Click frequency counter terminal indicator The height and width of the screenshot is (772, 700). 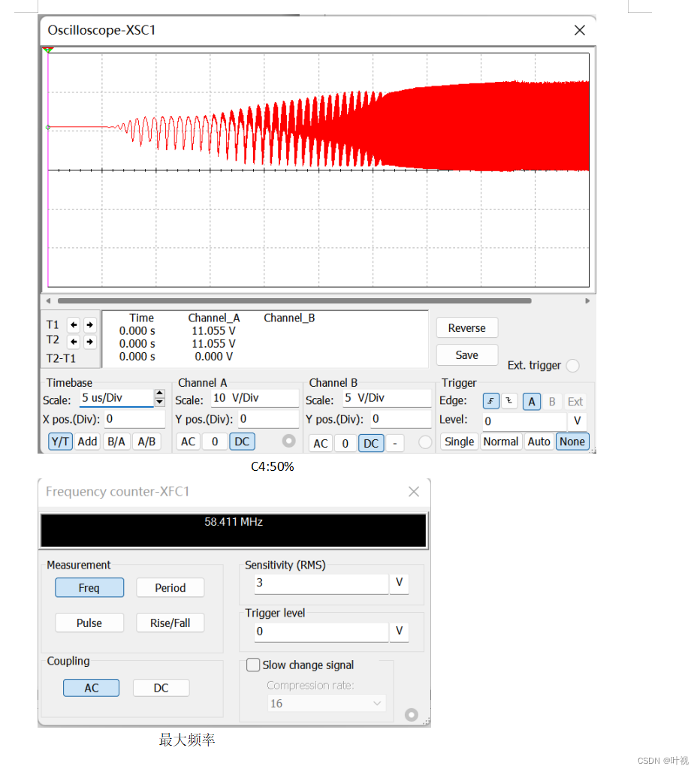(412, 714)
